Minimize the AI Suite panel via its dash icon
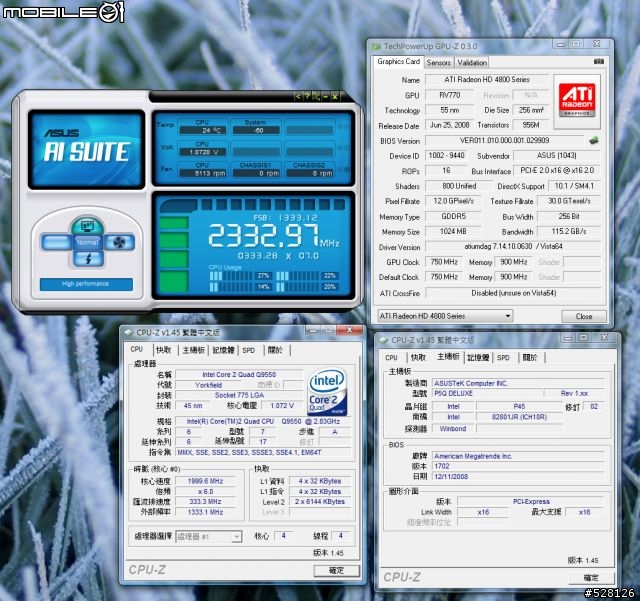Viewport: 640px width, 601px height. point(325,97)
